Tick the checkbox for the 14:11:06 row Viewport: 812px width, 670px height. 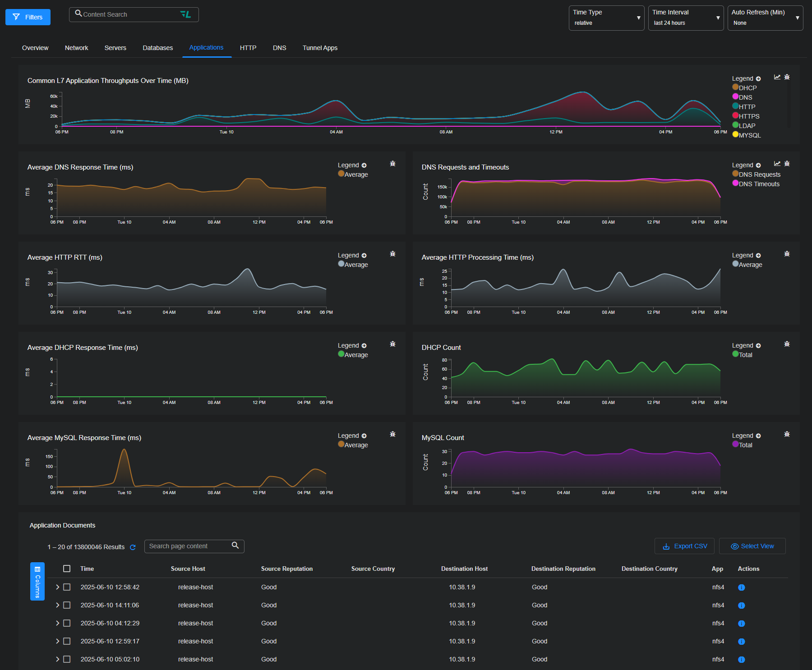pos(67,605)
